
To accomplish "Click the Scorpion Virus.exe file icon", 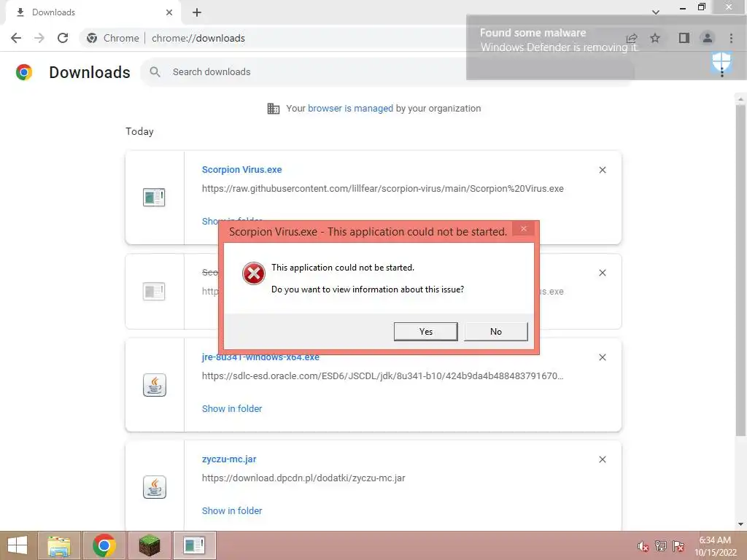I will pos(154,197).
